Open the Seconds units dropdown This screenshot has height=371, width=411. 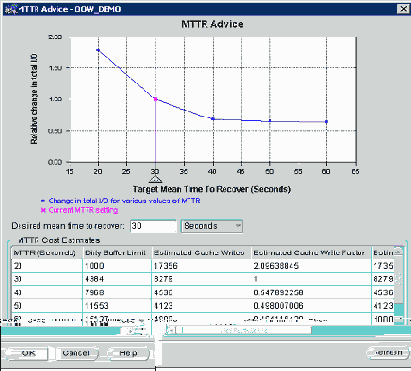click(212, 226)
